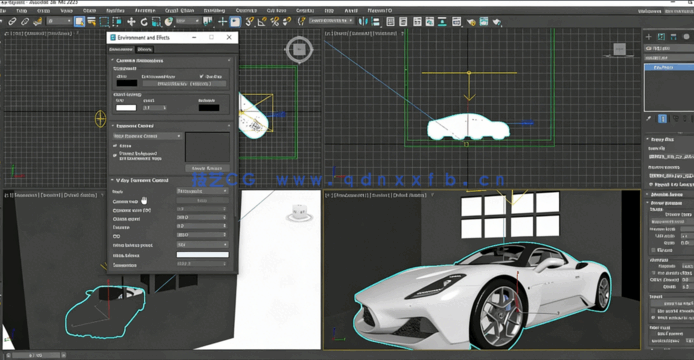Viewport: 694px width, 360px height.
Task: Select the highlighted item in the modifier stack
Action: click(669, 67)
